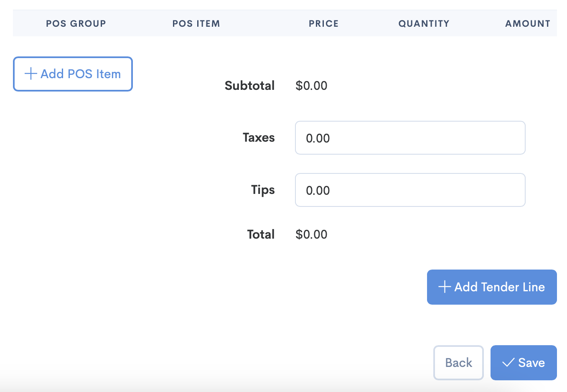Click the Subtotal $0.00 value

[311, 85]
